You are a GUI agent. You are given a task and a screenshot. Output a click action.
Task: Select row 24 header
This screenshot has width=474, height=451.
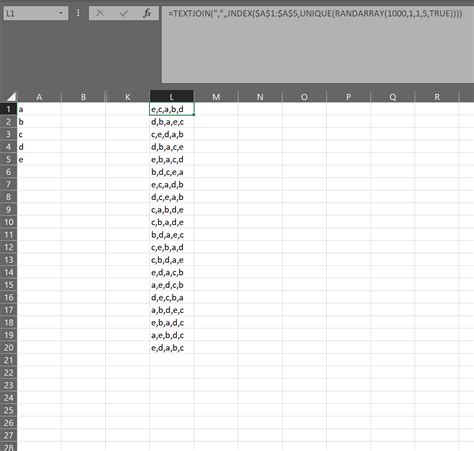pyautogui.click(x=9, y=398)
